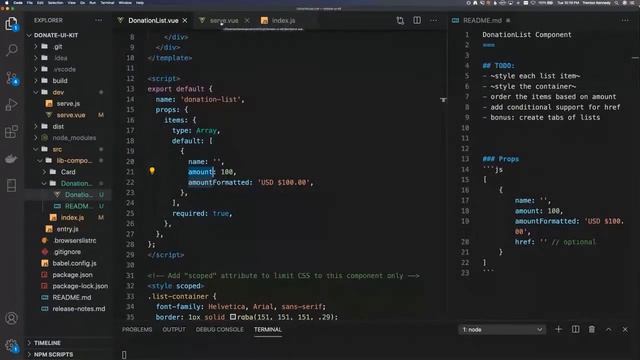Switch to the README.md editor tab
This screenshot has width=640, height=360.
tap(482, 20)
